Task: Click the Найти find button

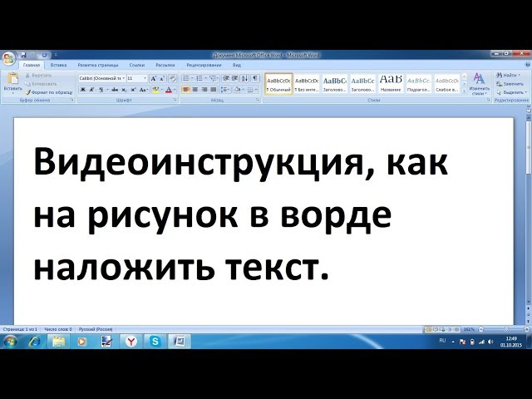Action: point(508,75)
